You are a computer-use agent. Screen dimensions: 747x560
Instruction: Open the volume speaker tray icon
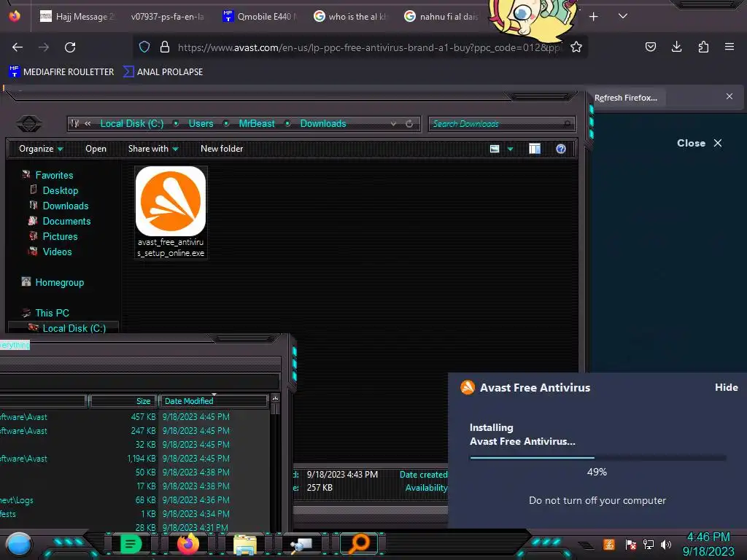[x=666, y=544]
